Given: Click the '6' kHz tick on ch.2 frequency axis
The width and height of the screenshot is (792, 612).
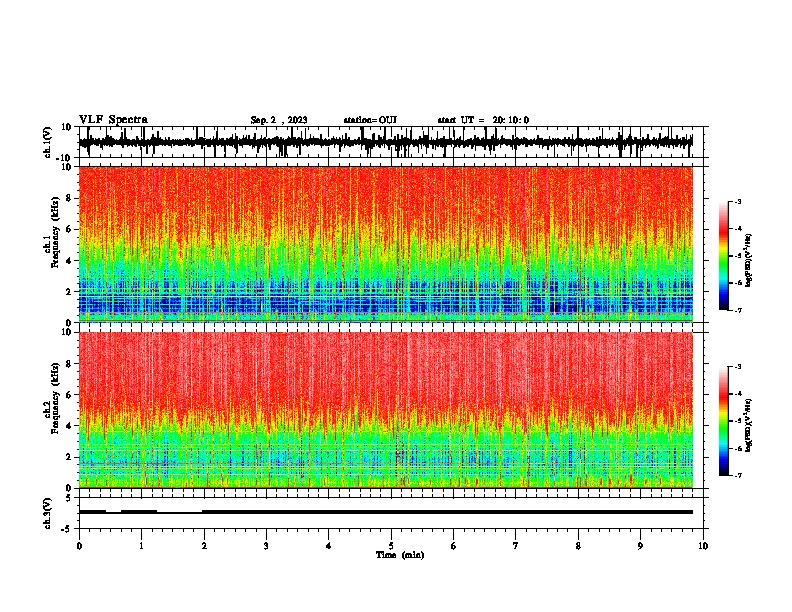Looking at the screenshot, I should click(x=69, y=395).
